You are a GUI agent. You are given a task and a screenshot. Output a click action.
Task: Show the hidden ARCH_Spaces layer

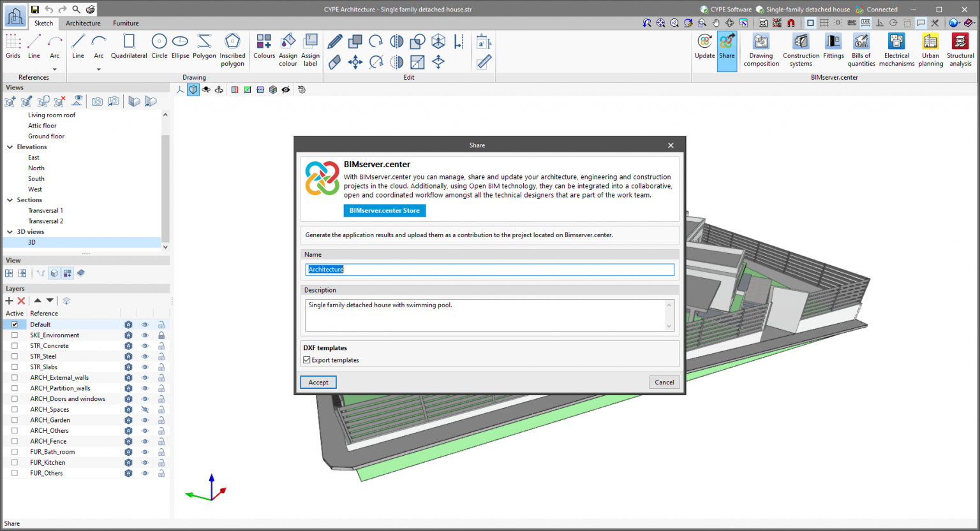[x=145, y=409]
